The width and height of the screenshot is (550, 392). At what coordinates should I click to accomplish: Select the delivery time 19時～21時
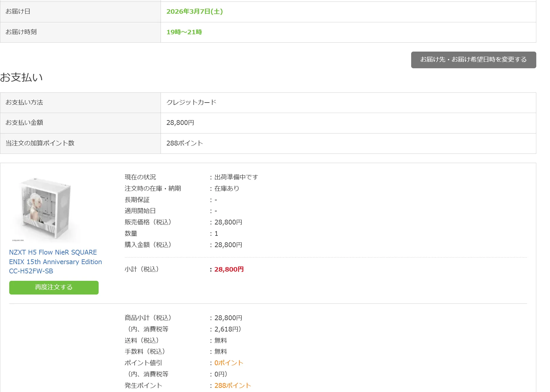(x=184, y=32)
